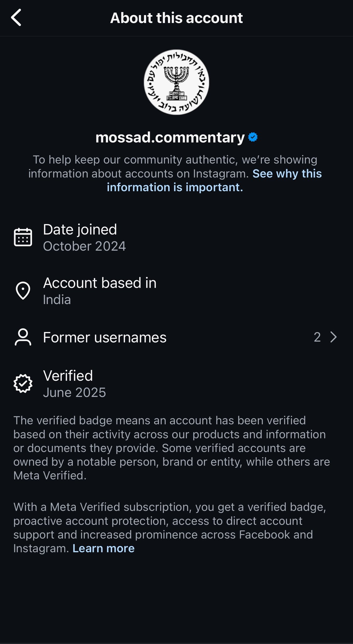Tap the Account based in label
The image size is (353, 644).
100,283
